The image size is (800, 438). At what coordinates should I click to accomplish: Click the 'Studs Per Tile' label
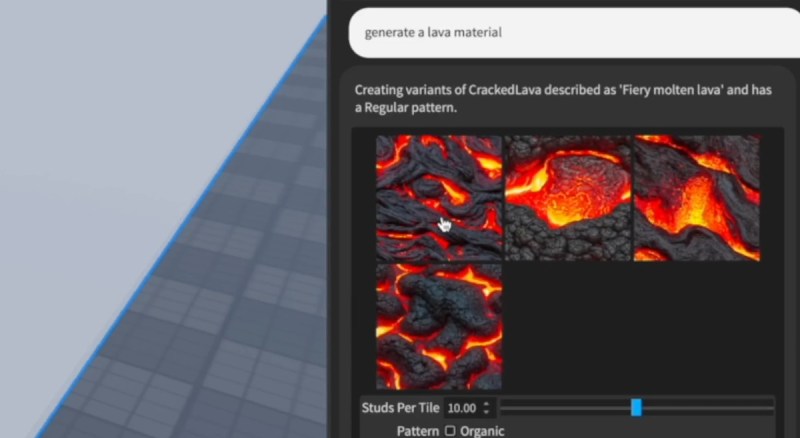coord(401,408)
